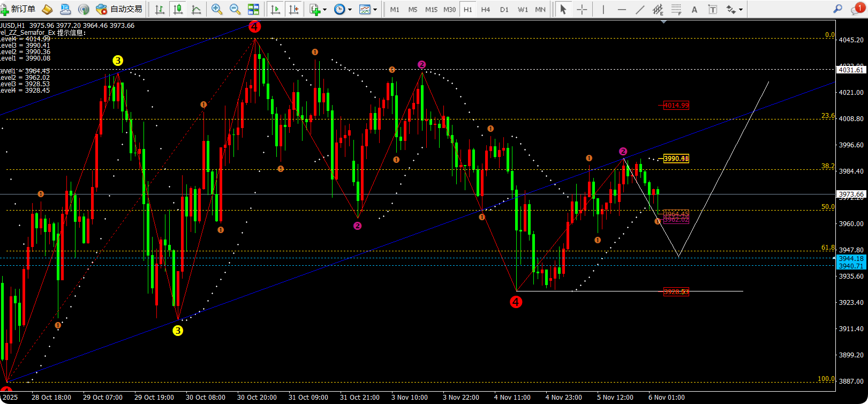Select the crosshair tool
Screen dimensions: 868x404
coord(582,9)
